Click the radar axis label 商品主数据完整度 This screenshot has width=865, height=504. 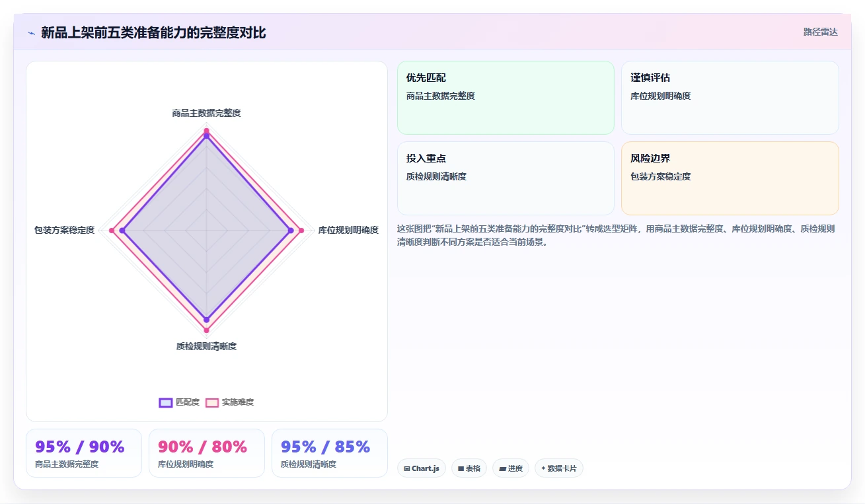pos(207,113)
